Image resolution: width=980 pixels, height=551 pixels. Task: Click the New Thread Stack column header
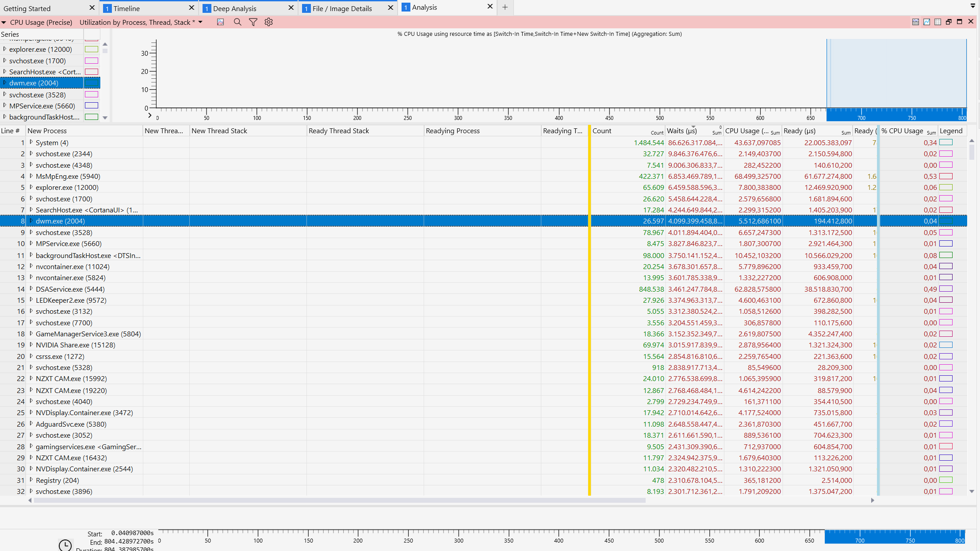click(x=248, y=131)
